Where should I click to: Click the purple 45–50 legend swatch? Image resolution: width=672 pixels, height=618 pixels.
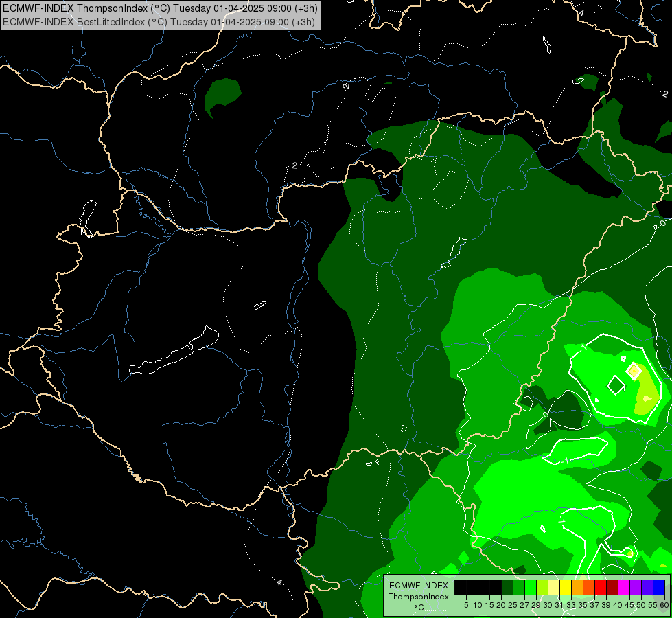click(x=636, y=587)
